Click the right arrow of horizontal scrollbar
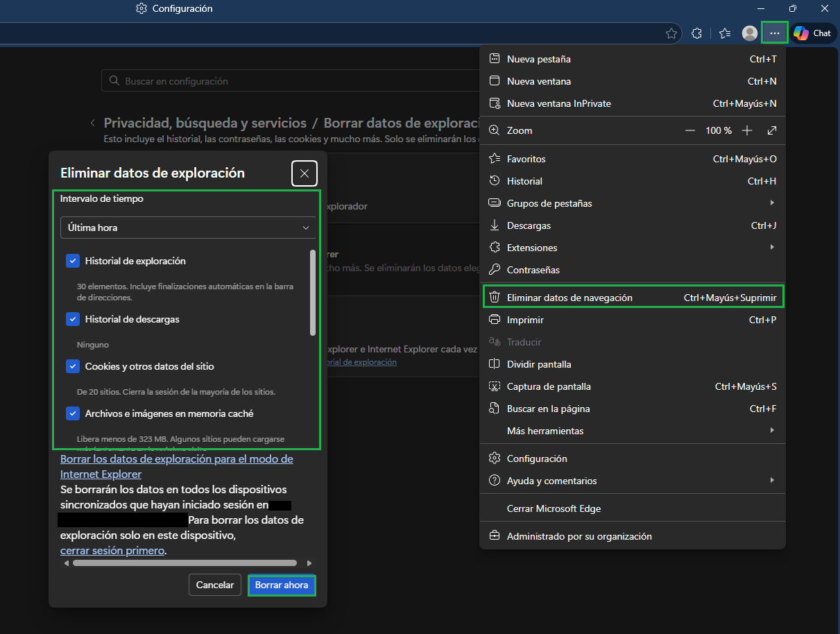 [x=309, y=563]
